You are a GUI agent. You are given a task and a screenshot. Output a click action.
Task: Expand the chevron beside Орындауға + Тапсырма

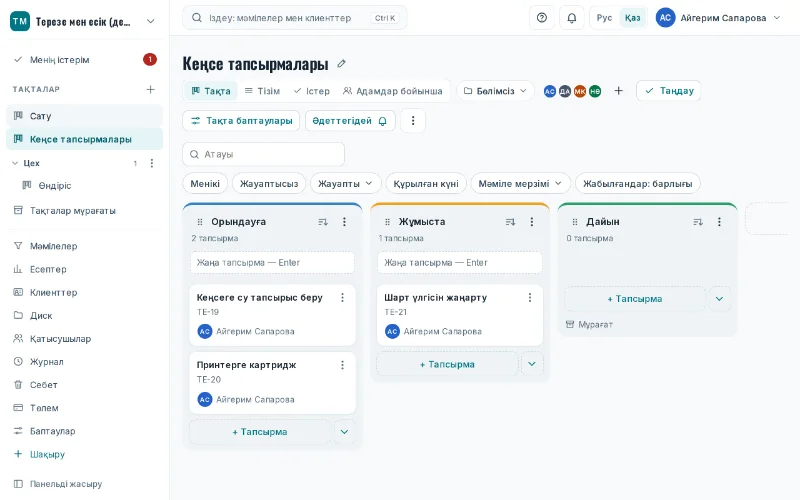(x=344, y=432)
